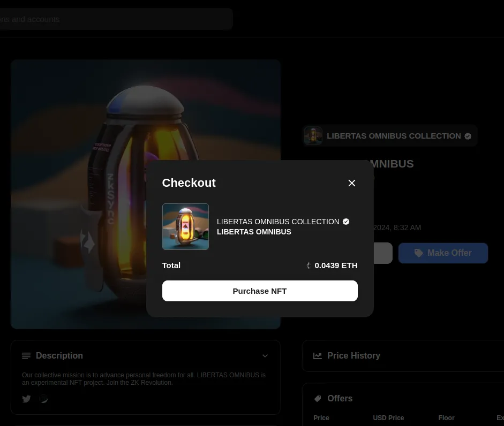This screenshot has height=426, width=504.
Task: Select the 0.0439 ETH total amount
Action: [336, 265]
